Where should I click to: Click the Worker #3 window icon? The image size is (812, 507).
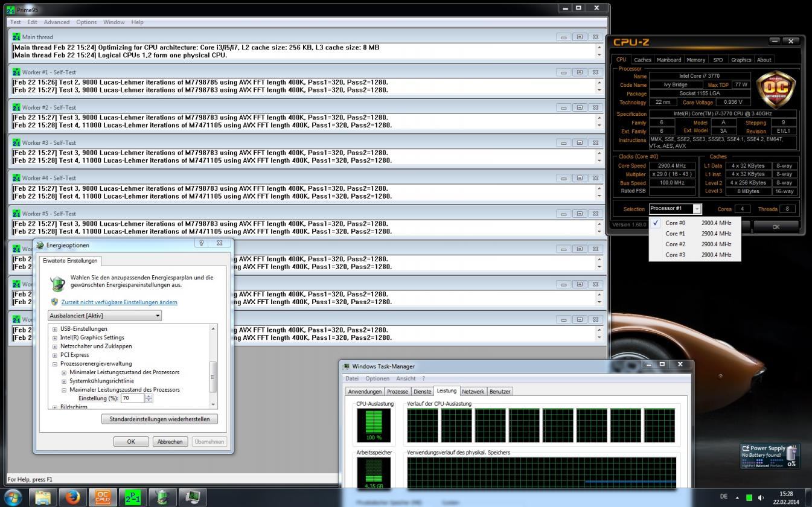coord(16,143)
